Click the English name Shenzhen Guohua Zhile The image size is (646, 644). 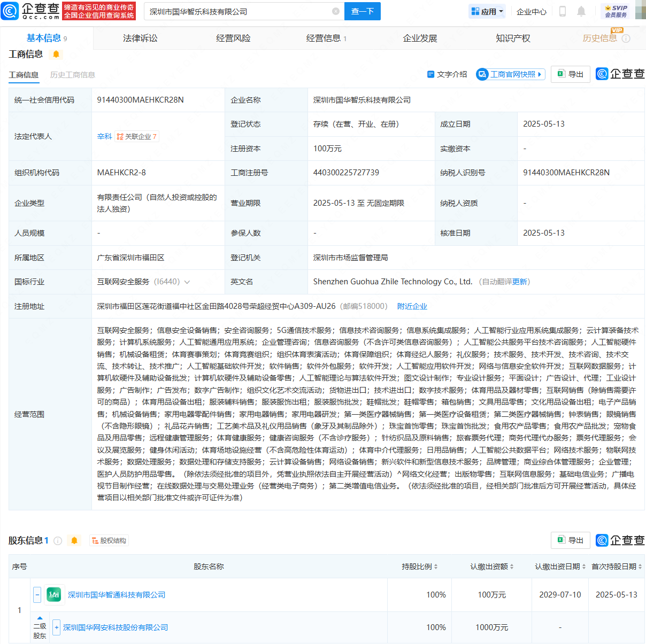(393, 282)
